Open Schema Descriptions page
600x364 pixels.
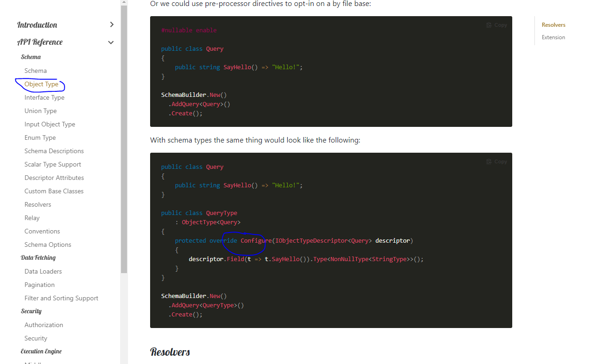coord(54,151)
